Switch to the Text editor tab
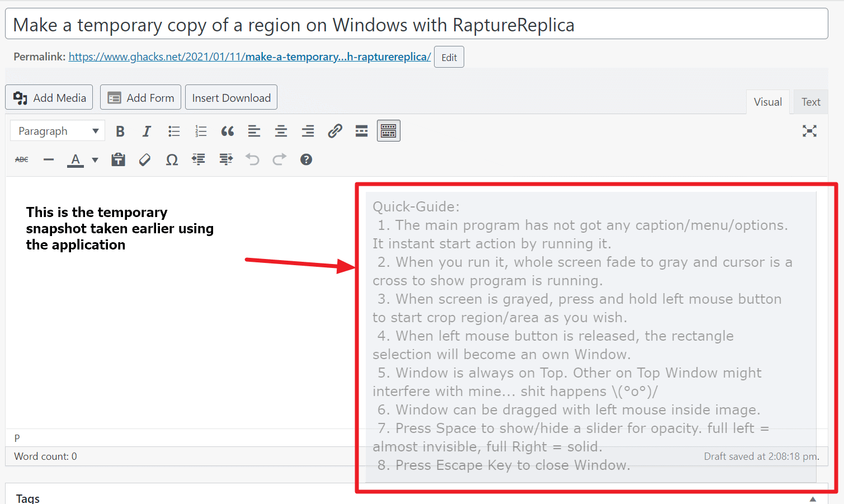The image size is (844, 504). pos(810,102)
